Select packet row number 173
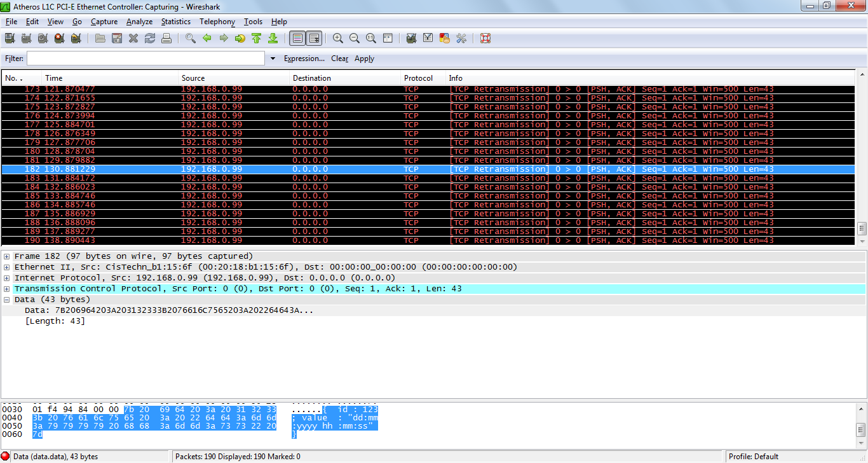This screenshot has width=868, height=463. click(428, 89)
